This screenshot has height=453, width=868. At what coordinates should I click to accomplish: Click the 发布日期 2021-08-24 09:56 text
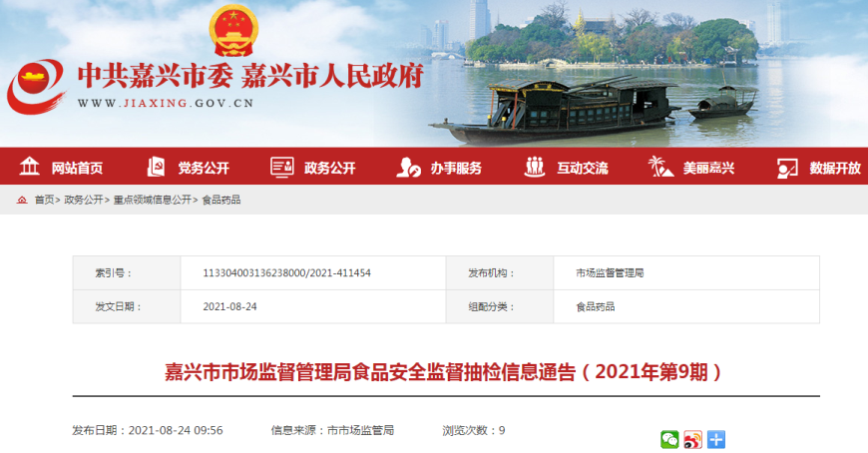coord(148,430)
